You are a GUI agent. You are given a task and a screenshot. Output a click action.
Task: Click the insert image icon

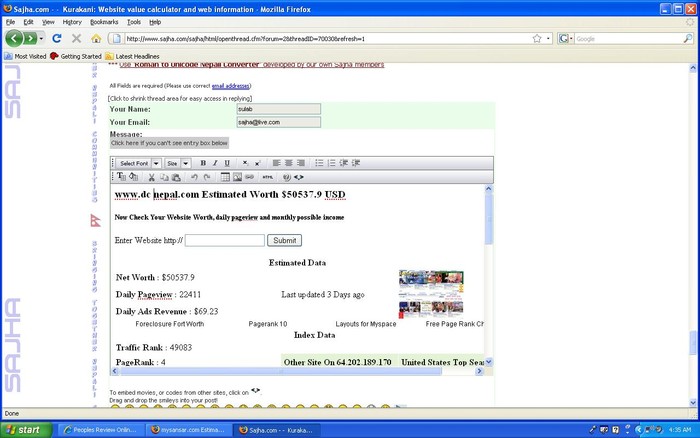(x=237, y=177)
